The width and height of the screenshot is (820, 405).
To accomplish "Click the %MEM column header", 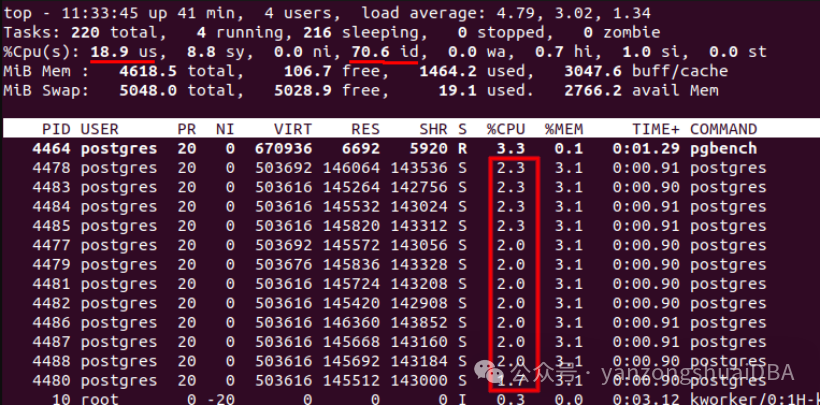I will [563, 129].
